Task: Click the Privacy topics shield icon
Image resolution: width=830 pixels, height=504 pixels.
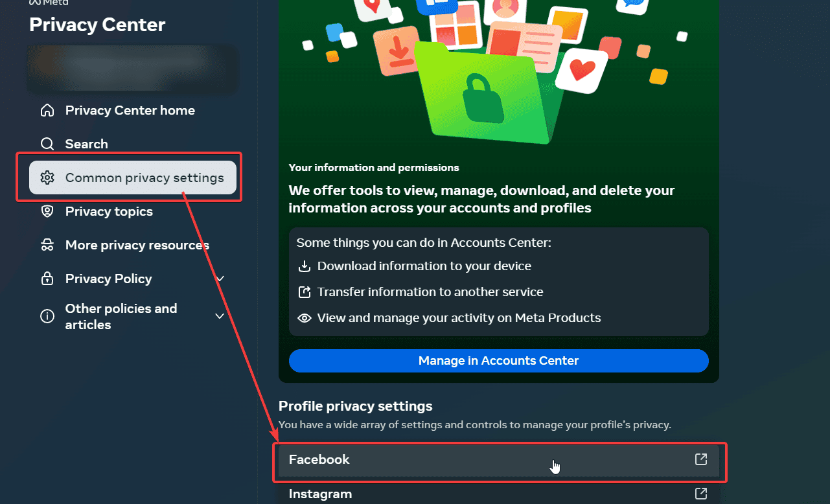Action: pos(47,211)
